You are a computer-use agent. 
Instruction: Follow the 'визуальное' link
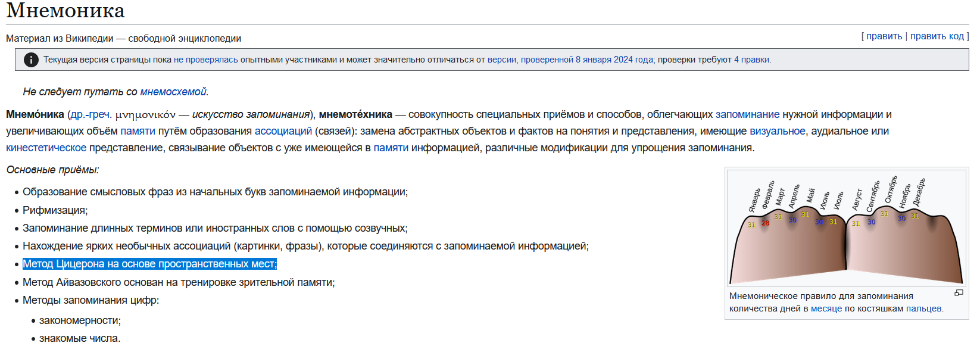point(777,131)
